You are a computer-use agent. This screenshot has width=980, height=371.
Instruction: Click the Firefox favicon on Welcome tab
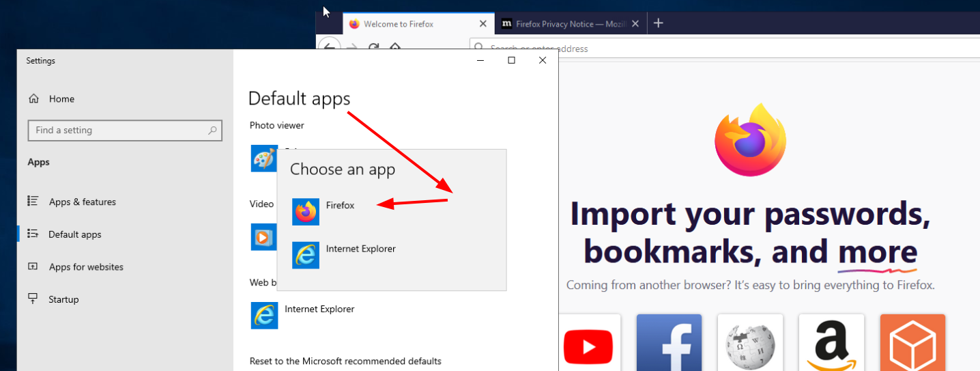[x=354, y=23]
